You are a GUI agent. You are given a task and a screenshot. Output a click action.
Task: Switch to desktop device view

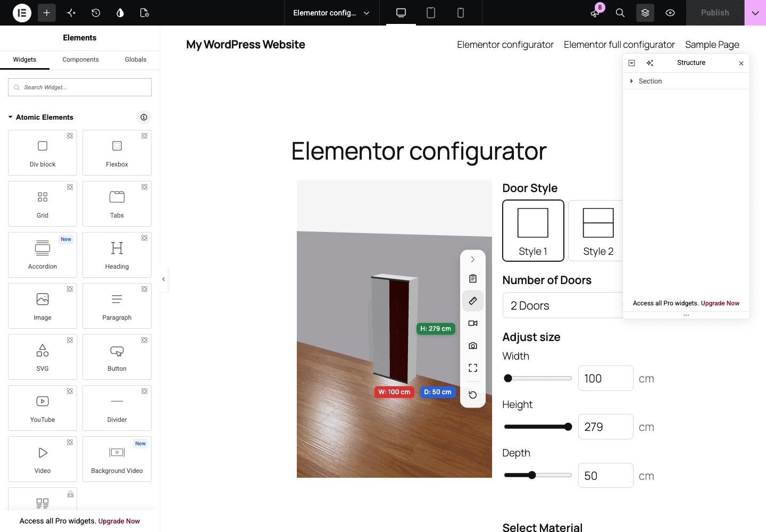click(401, 13)
